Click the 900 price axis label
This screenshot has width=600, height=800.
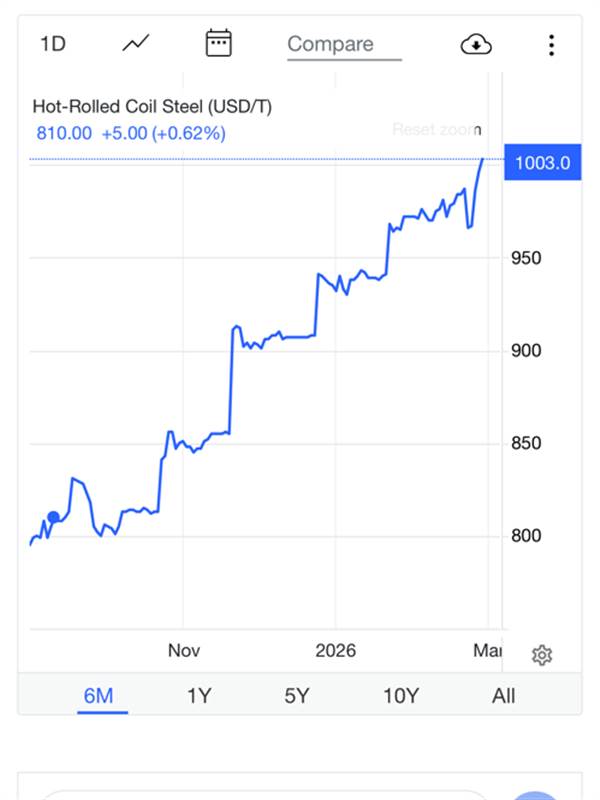tap(527, 351)
